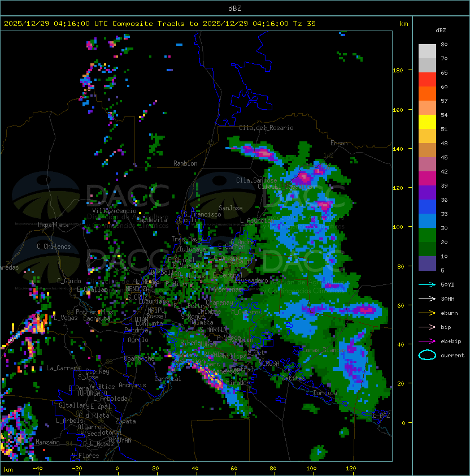The image size is (470, 476).
Task: Click the Carrizal place label
Action: 168,379
